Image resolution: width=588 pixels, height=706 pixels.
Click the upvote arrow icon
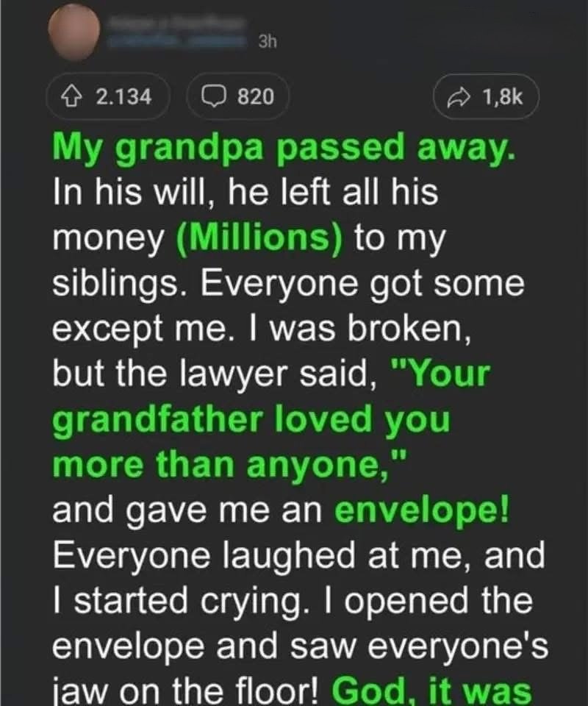(72, 96)
